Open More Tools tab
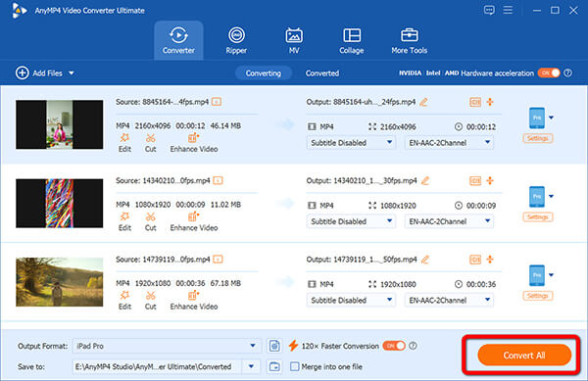588x381 pixels. 409,40
